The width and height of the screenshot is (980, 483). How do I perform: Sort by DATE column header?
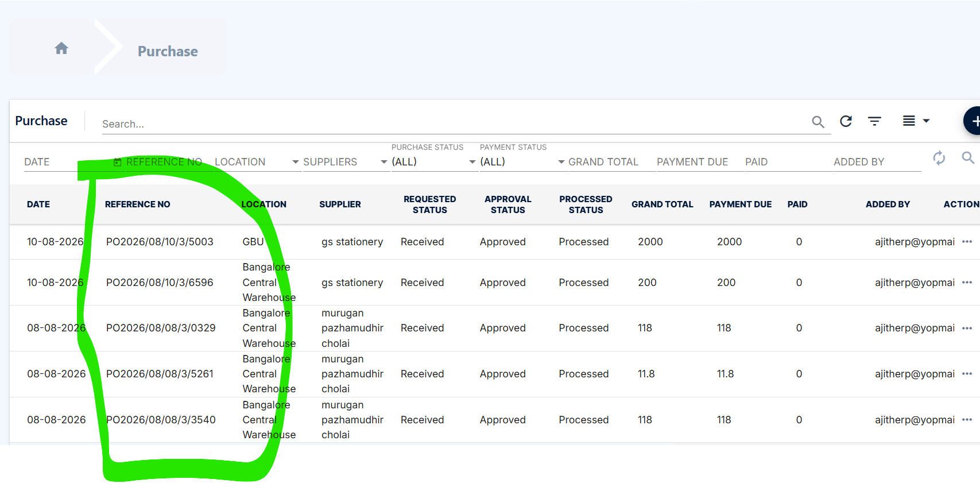tap(38, 204)
